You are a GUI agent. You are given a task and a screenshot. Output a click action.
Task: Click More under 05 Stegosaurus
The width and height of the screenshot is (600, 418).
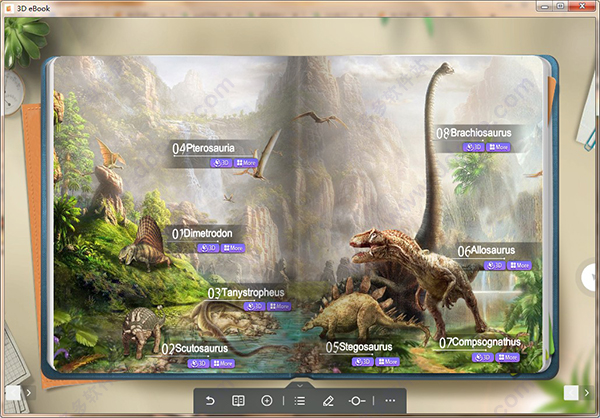tap(388, 362)
